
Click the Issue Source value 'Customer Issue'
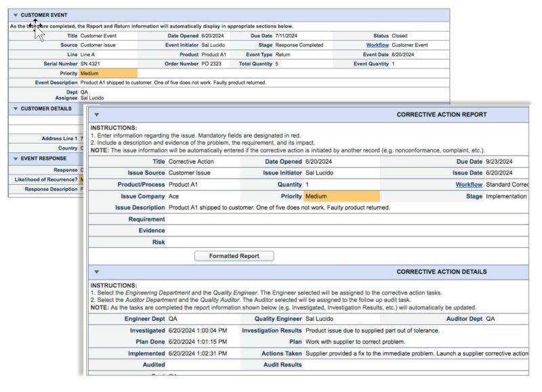[x=190, y=173]
